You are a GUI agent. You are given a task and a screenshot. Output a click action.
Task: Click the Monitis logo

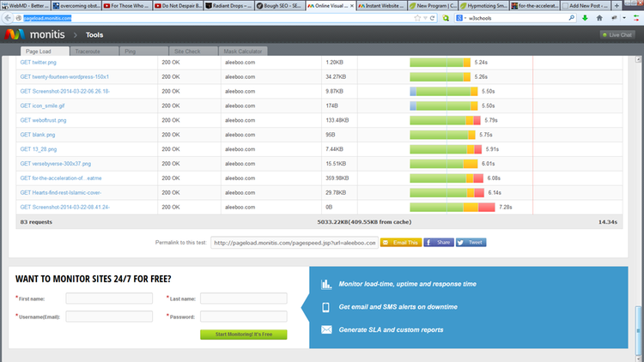pyautogui.click(x=35, y=35)
